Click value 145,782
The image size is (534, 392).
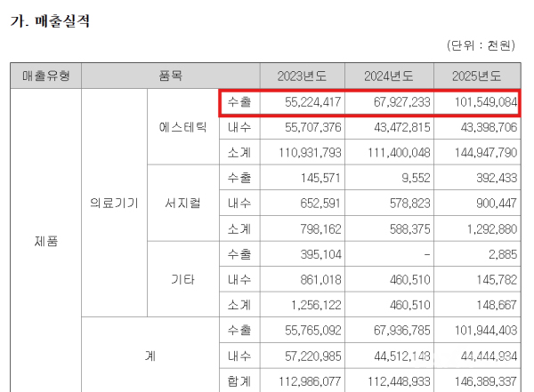coord(497,280)
